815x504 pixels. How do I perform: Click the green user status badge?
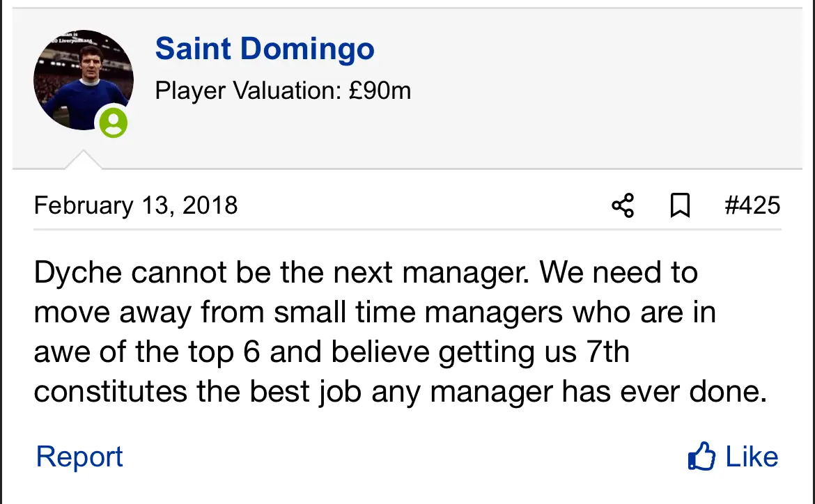[113, 123]
